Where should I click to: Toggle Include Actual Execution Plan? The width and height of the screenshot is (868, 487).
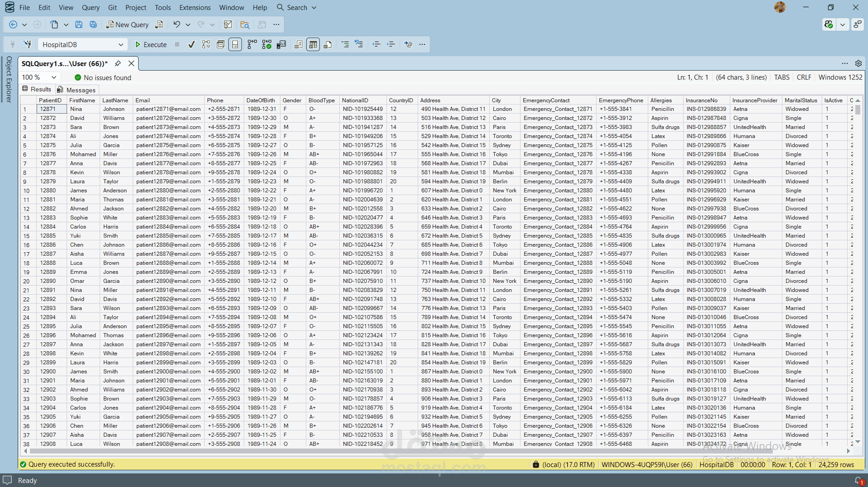[252, 44]
